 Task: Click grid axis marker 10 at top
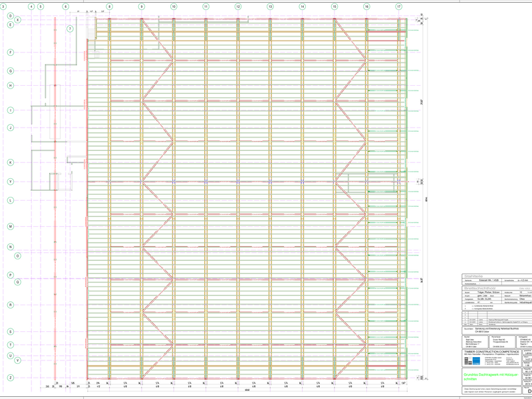pyautogui.click(x=174, y=6)
